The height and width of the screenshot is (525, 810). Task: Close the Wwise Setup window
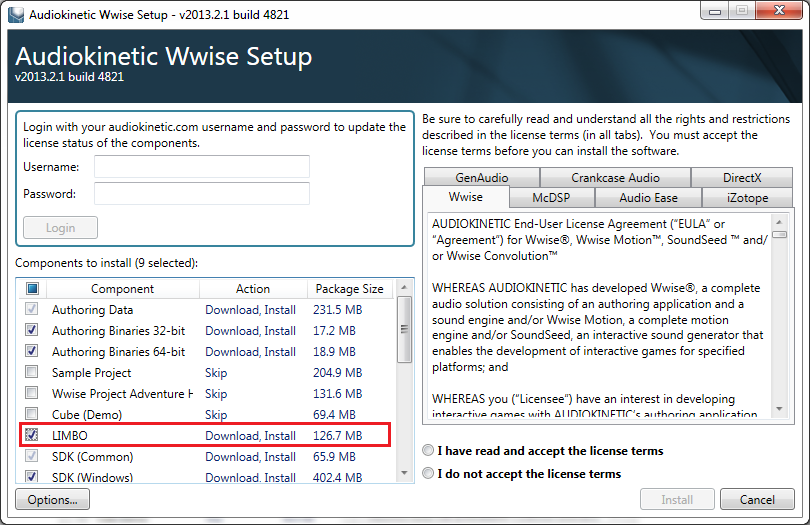779,10
